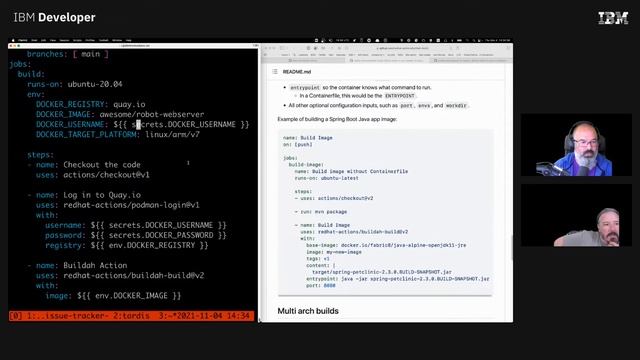Open the Help menu in the menu bar
The height and width of the screenshot is (360, 640).
(x=128, y=40)
